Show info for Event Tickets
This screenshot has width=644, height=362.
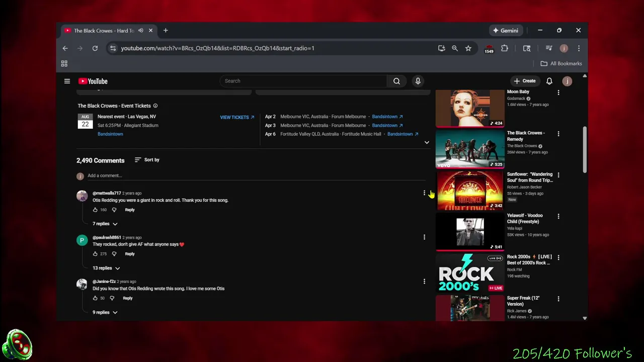click(155, 106)
